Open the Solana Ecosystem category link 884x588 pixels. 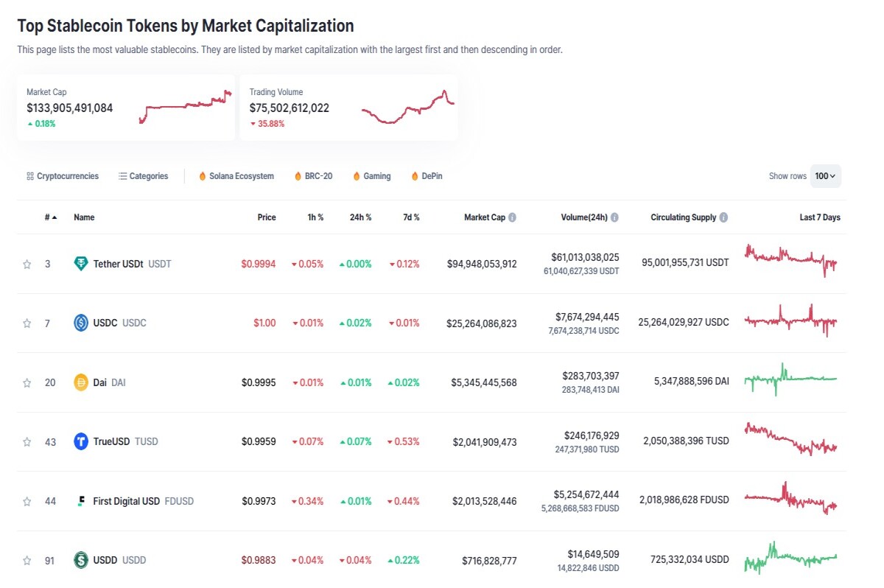point(236,176)
